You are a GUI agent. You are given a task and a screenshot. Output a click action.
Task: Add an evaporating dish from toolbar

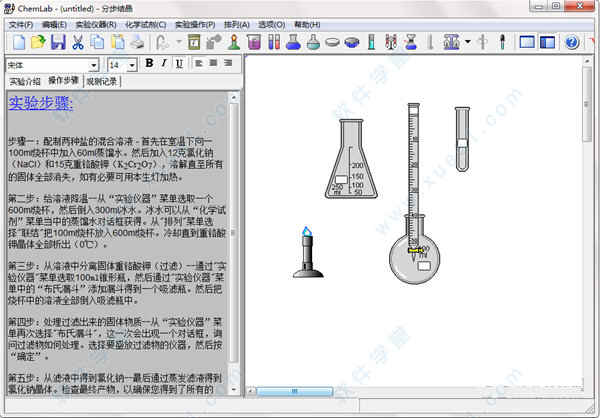point(352,42)
